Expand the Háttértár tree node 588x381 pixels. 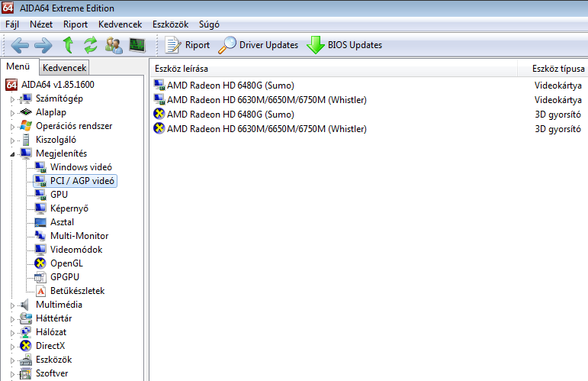pos(12,319)
